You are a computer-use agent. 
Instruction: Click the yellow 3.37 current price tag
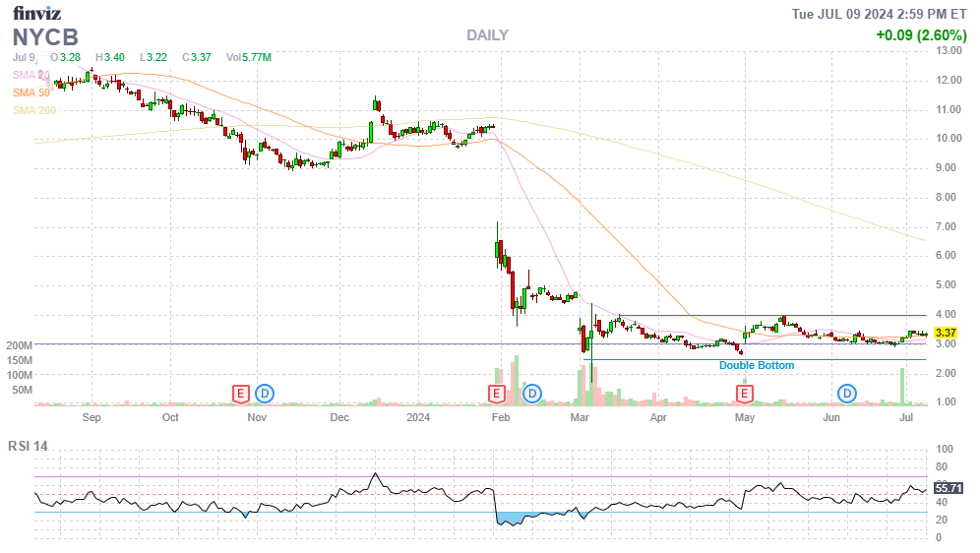946,334
